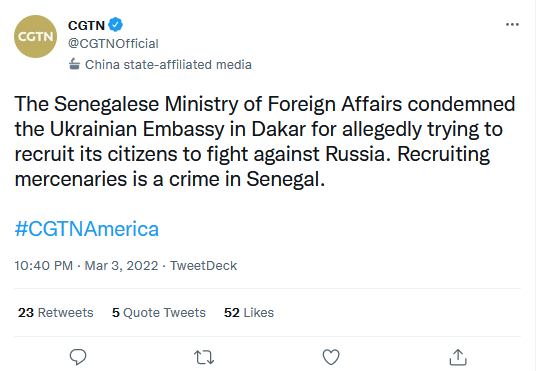Screen dimensions: 538x371
Task: Click the CGTN gold profile avatar
Action: [x=35, y=36]
